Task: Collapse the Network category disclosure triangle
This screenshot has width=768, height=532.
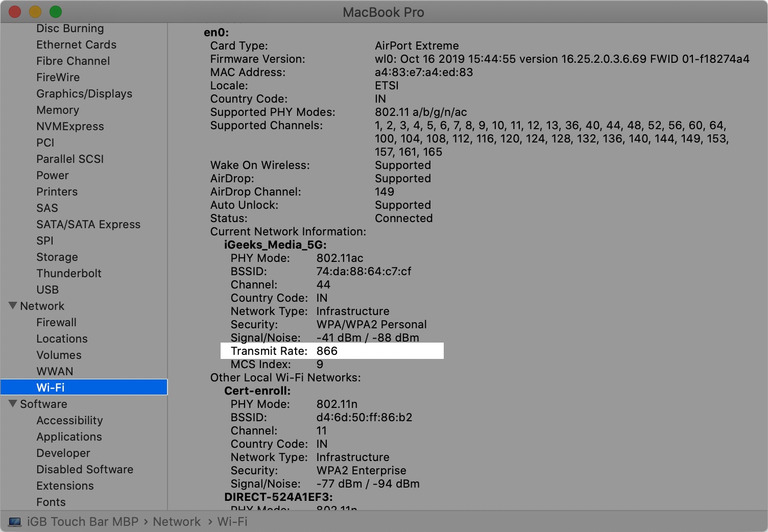Action: tap(12, 305)
